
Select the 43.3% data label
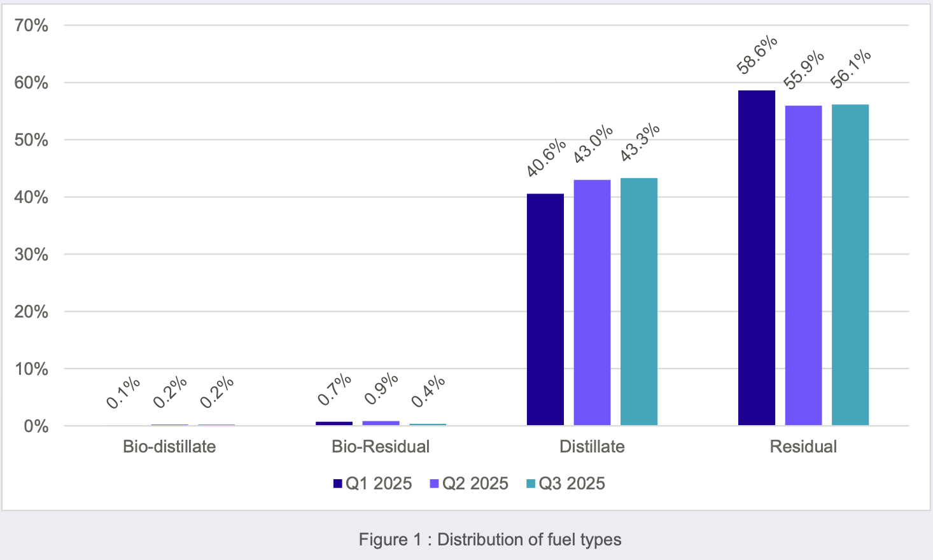click(x=640, y=141)
